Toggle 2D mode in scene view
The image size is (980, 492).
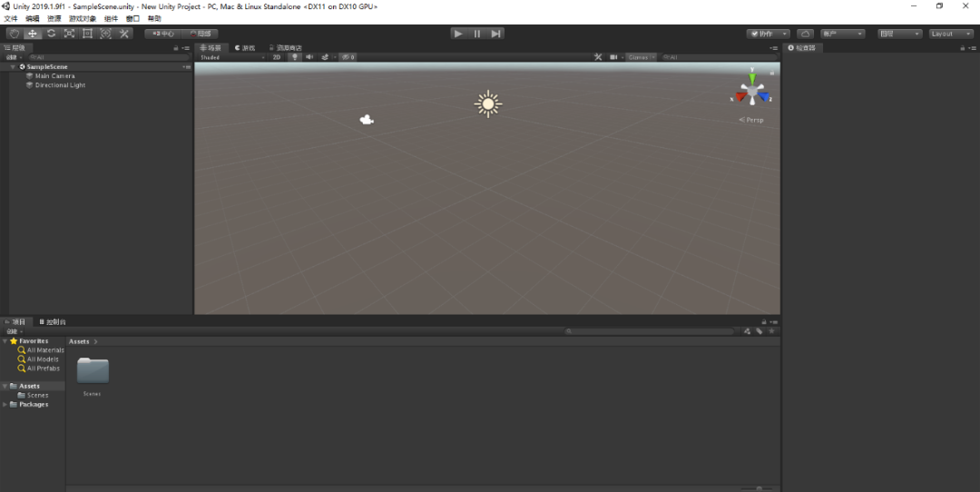pos(277,57)
